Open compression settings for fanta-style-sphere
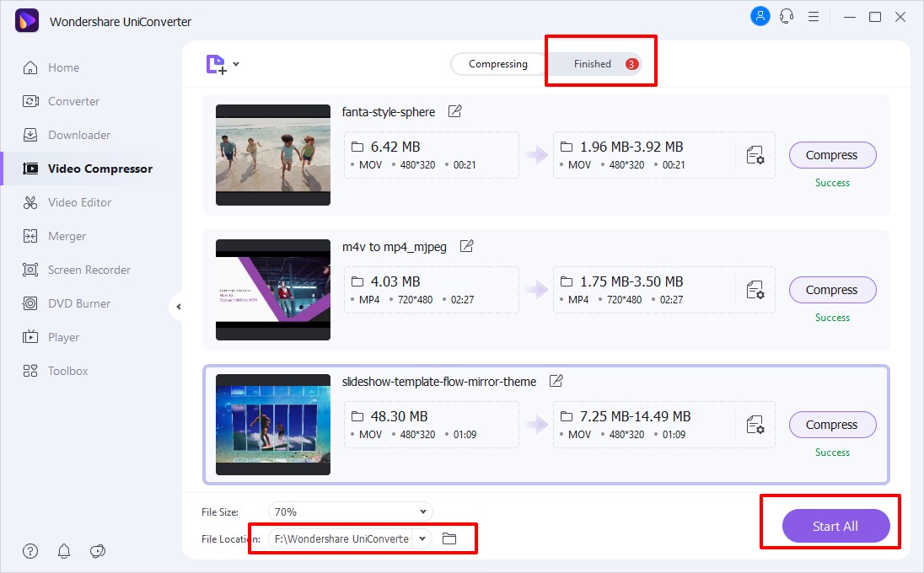The image size is (924, 573). [x=755, y=155]
